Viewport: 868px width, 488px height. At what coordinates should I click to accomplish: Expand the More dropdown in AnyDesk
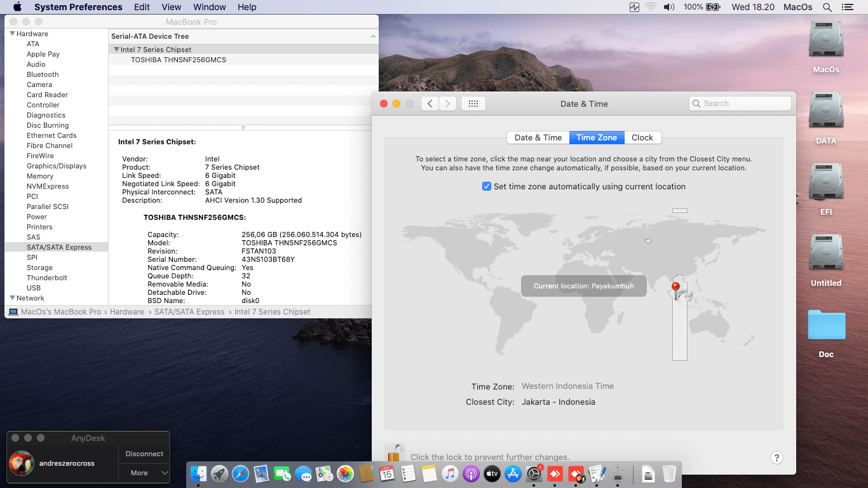[144, 473]
